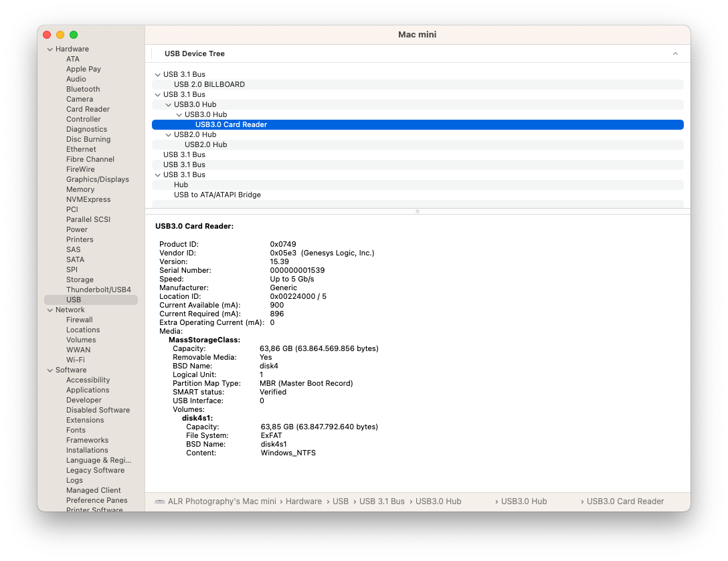Select USB 2.0 BILLBOARD in device tree
Viewport: 728px width, 561px height.
click(209, 84)
